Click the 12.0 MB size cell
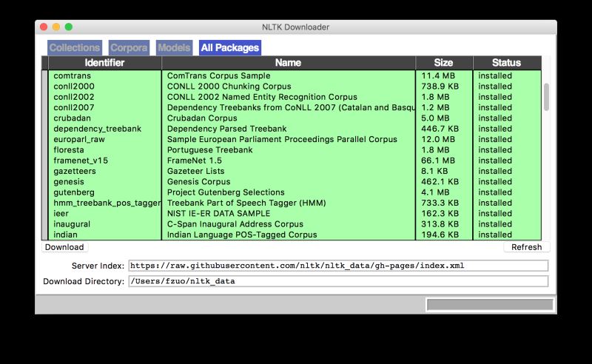 (x=438, y=139)
